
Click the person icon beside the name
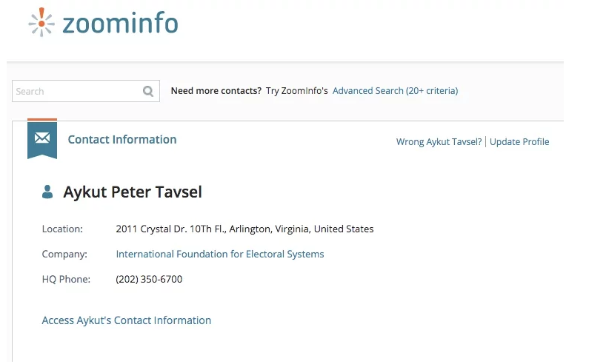coord(47,192)
